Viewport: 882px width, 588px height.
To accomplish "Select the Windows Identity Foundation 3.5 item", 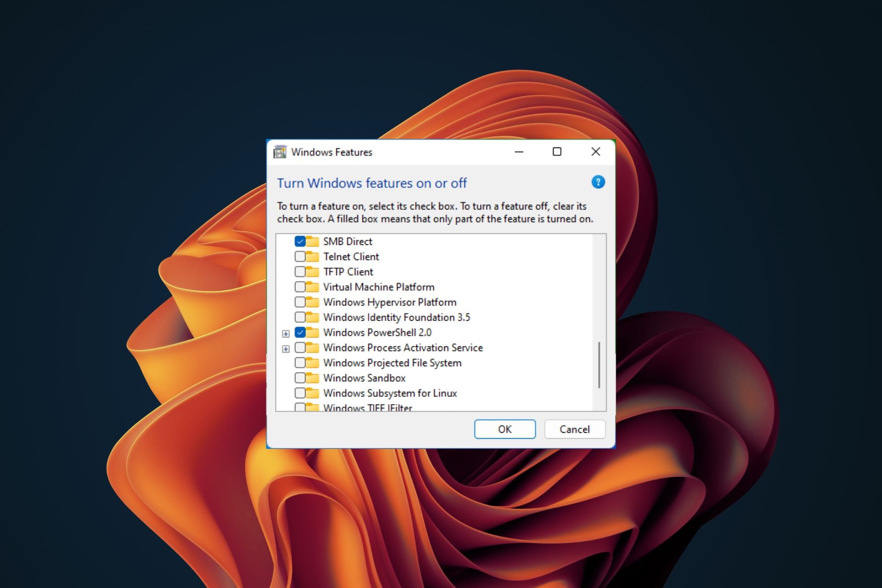I will pyautogui.click(x=396, y=317).
